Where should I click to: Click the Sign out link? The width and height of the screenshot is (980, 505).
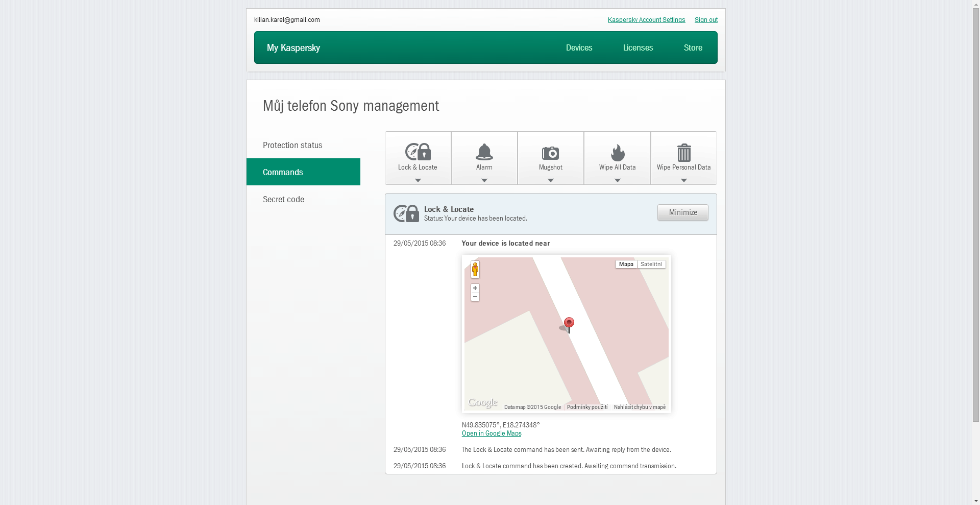tap(706, 20)
